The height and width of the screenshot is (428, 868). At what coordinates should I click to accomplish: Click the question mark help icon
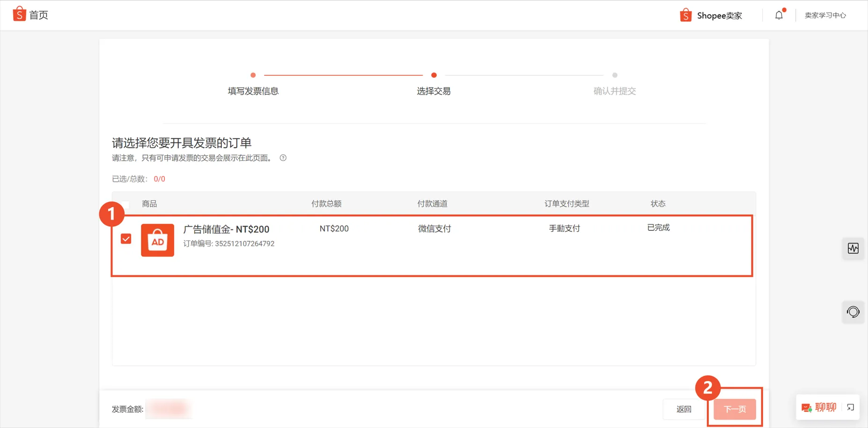(283, 158)
